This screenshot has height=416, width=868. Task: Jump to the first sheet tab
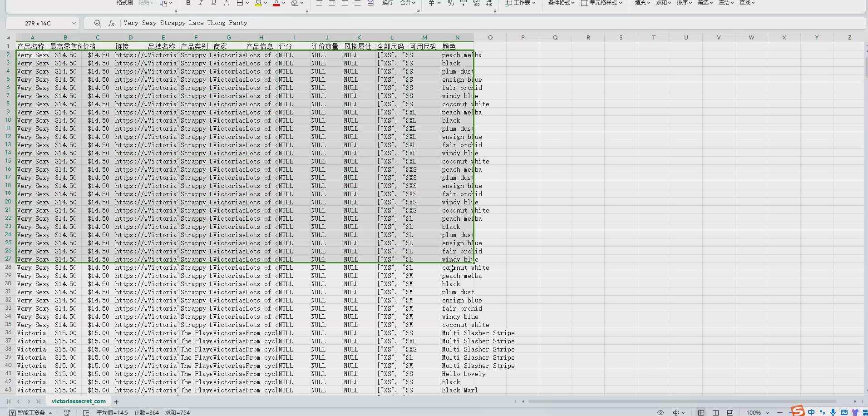point(9,401)
